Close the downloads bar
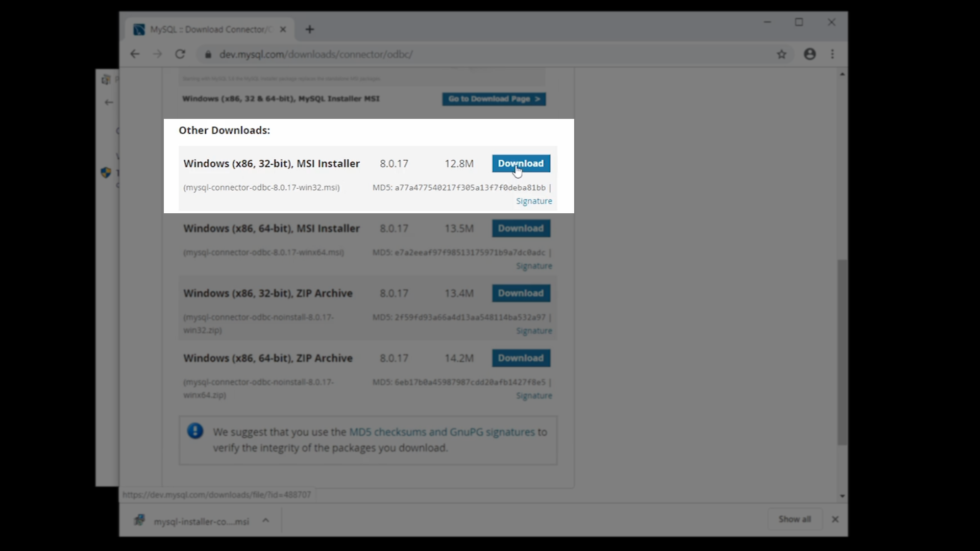Image resolution: width=980 pixels, height=551 pixels. coord(835,519)
